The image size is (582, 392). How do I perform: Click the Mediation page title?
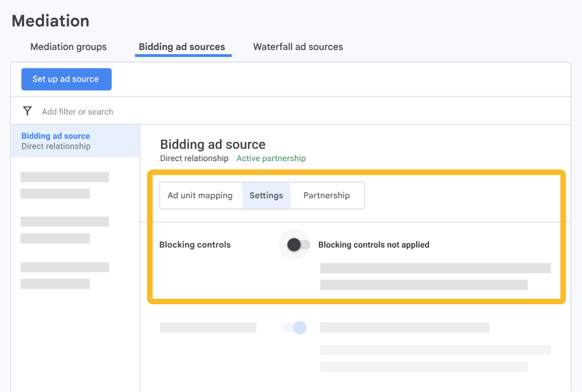pyautogui.click(x=51, y=21)
